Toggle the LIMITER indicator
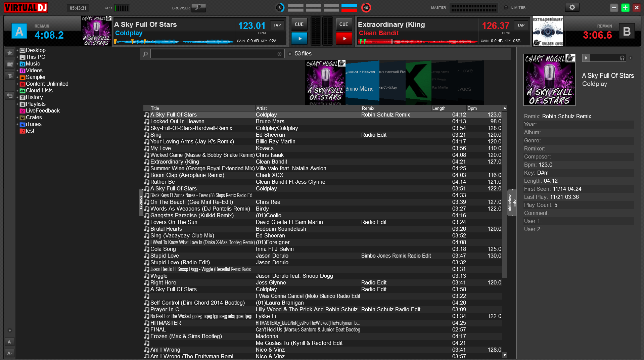Image resolution: width=644 pixels, height=360 pixels. 506,7
